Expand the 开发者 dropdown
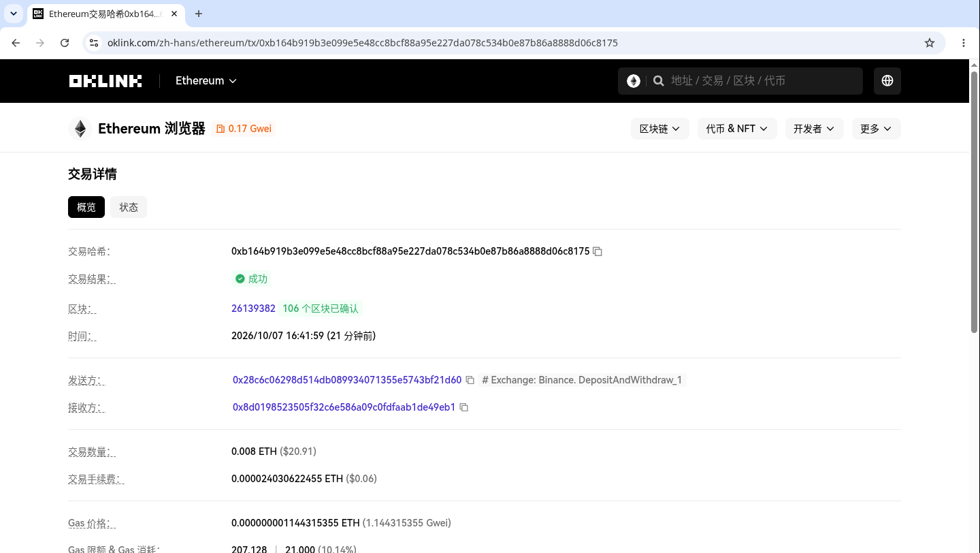Viewport: 980px width, 553px height. (815, 129)
